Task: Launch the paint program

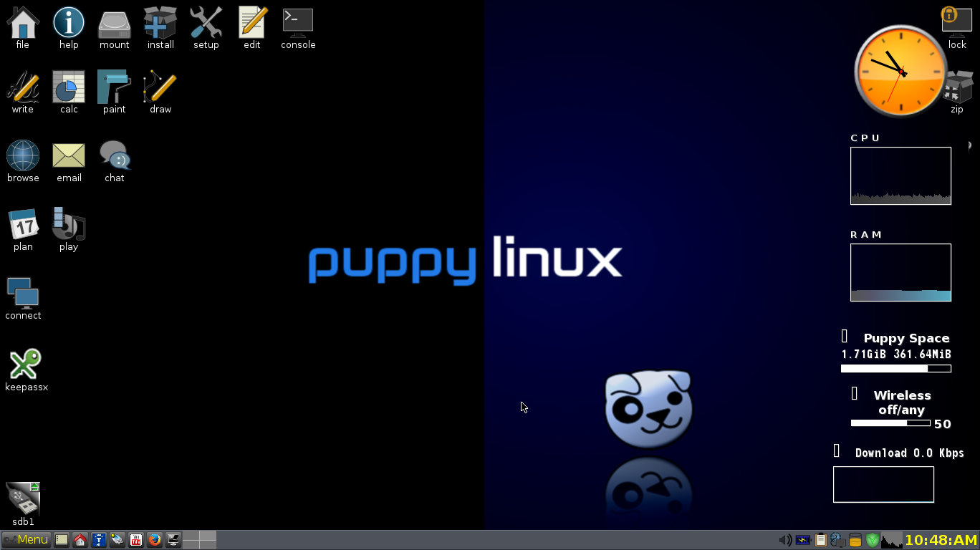Action: pyautogui.click(x=115, y=86)
